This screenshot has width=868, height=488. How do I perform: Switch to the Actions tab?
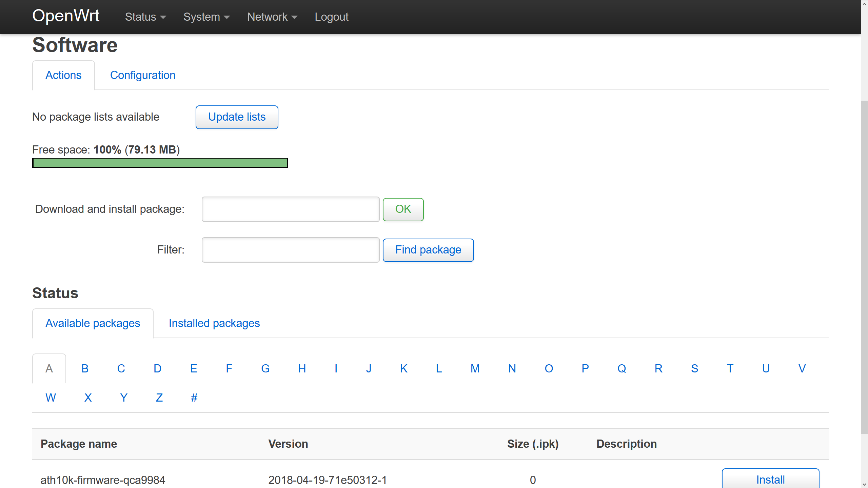[x=63, y=75]
